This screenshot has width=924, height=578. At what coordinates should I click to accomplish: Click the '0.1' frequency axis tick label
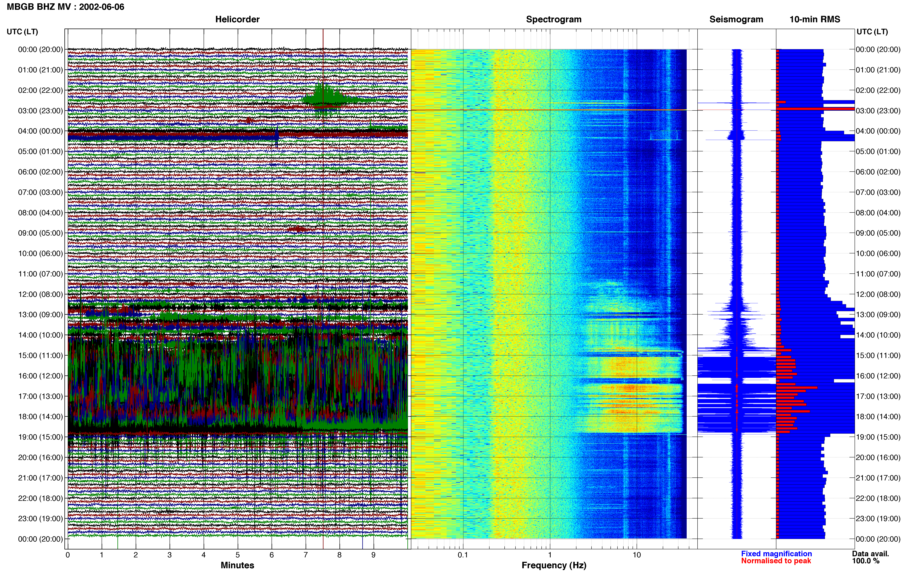click(463, 555)
